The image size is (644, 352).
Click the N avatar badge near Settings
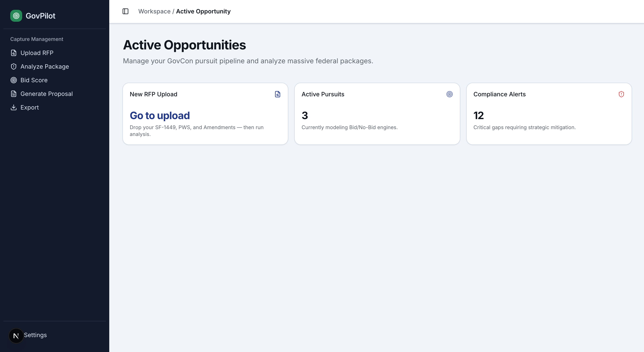16,336
